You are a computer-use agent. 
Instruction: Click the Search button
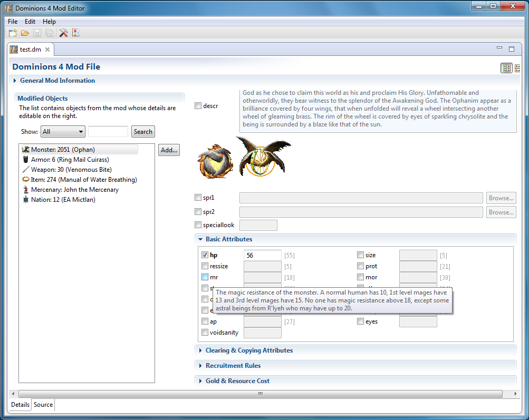pyautogui.click(x=143, y=131)
